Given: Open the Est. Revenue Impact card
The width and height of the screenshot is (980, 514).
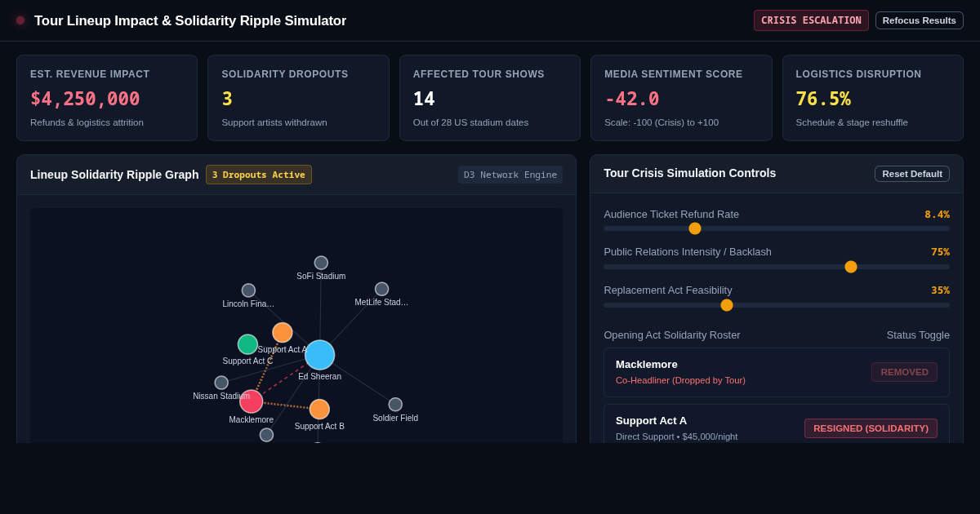Looking at the screenshot, I should [107, 98].
